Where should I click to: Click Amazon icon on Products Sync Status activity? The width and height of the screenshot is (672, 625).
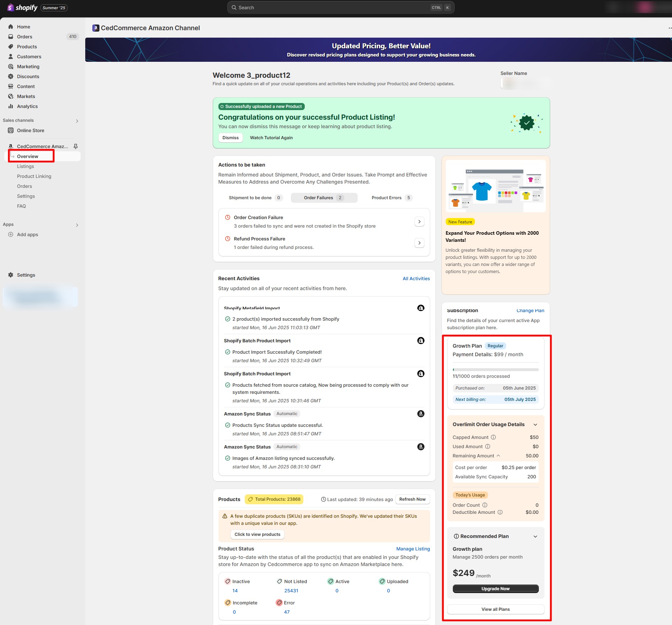[421, 414]
